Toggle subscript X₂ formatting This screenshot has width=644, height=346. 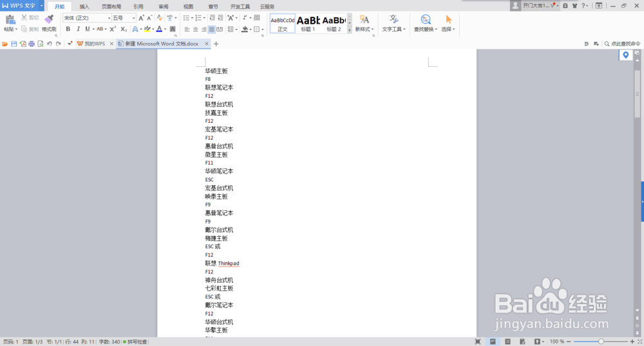click(x=124, y=29)
